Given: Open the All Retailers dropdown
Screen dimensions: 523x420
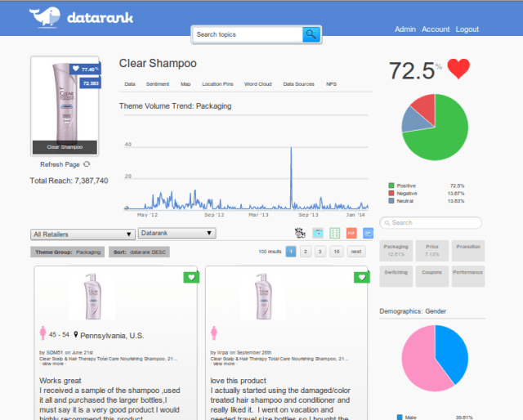Looking at the screenshot, I should click(83, 235).
